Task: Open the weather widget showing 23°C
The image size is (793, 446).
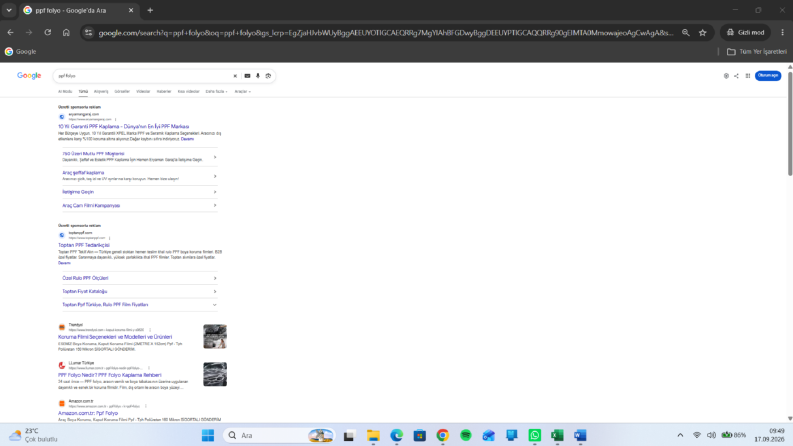Action: [33, 435]
